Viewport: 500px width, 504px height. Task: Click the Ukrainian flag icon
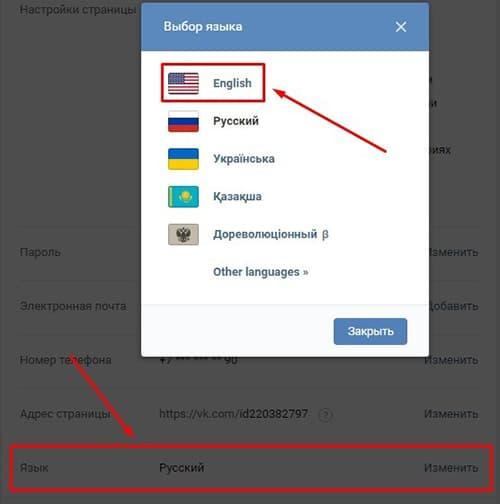183,159
